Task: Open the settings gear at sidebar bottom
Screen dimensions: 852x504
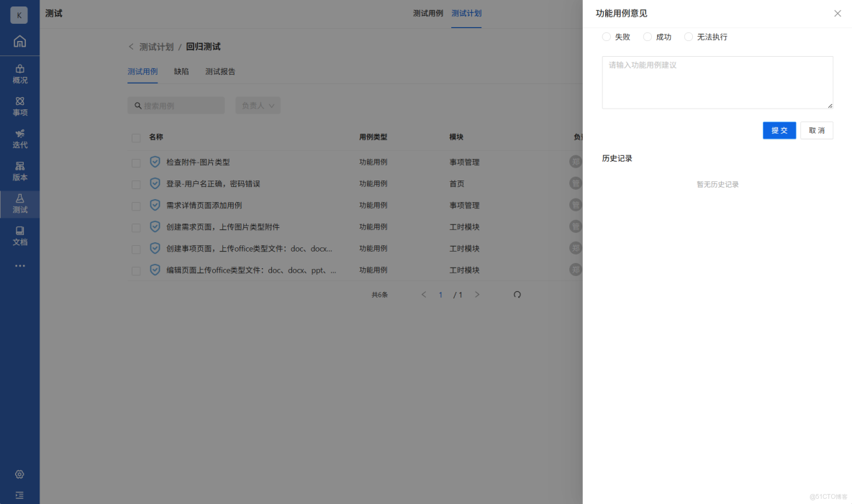Action: tap(19, 474)
